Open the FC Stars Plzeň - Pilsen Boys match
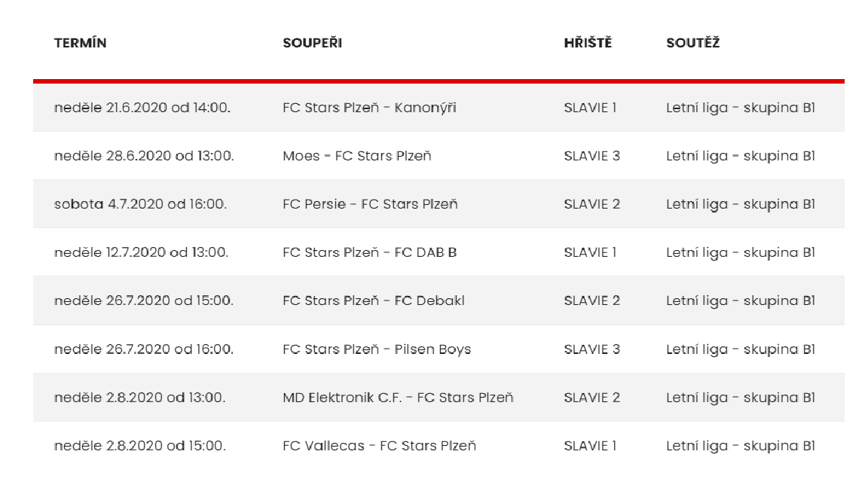The width and height of the screenshot is (868, 488). 377,349
